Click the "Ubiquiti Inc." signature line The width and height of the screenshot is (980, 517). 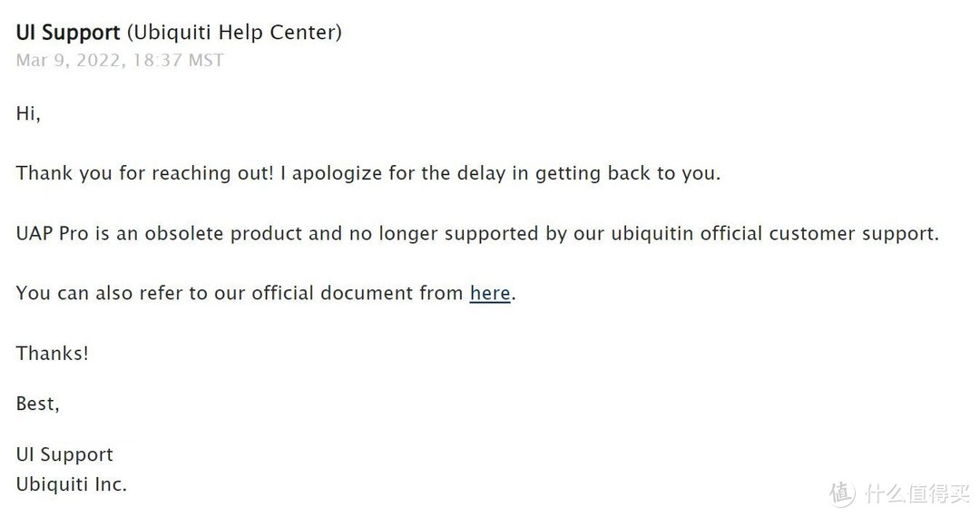click(72, 484)
